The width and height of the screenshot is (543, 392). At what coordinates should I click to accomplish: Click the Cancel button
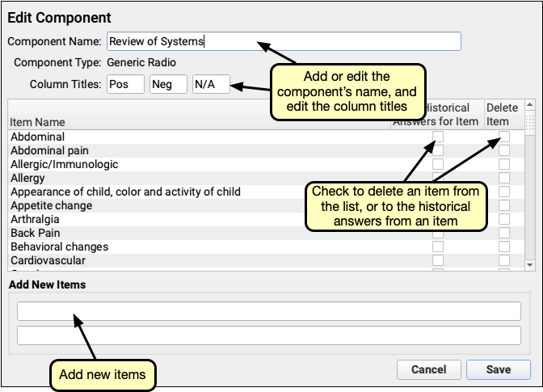point(428,369)
